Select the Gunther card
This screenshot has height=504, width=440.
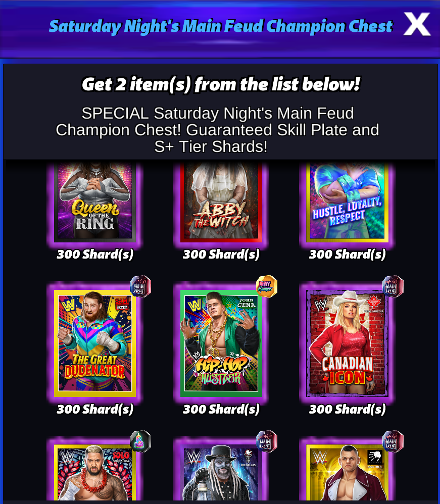[x=348, y=473]
